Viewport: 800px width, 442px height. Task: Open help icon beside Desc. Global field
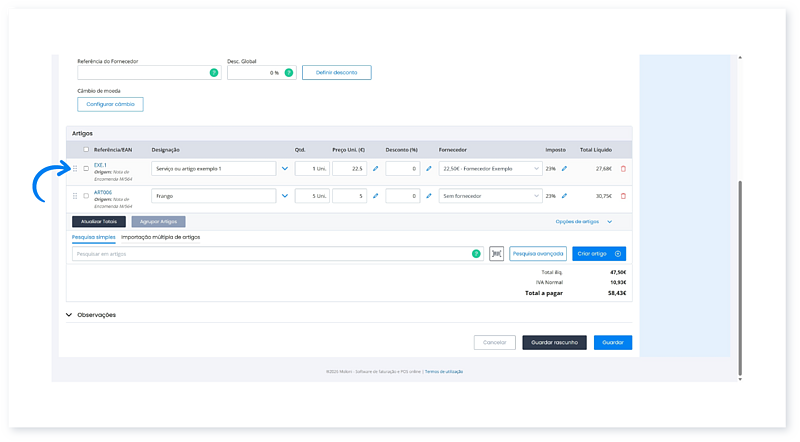[x=289, y=73]
